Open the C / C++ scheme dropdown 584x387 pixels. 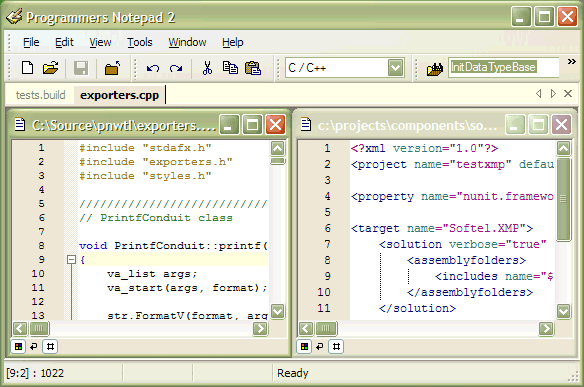pos(395,68)
